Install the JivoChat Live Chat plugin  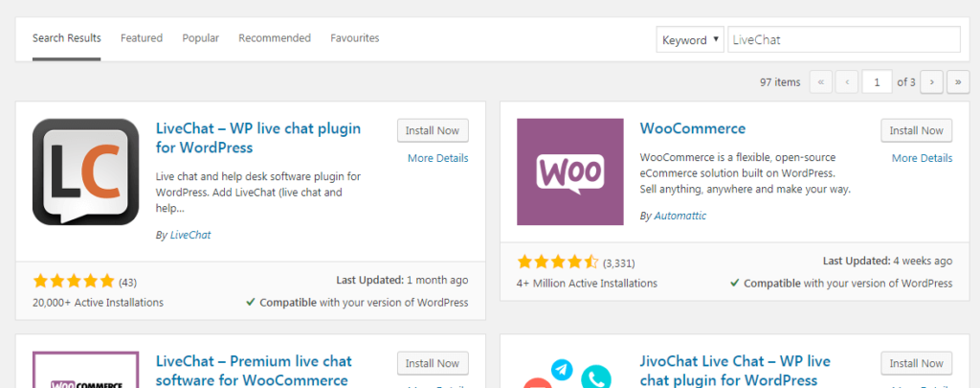(916, 364)
